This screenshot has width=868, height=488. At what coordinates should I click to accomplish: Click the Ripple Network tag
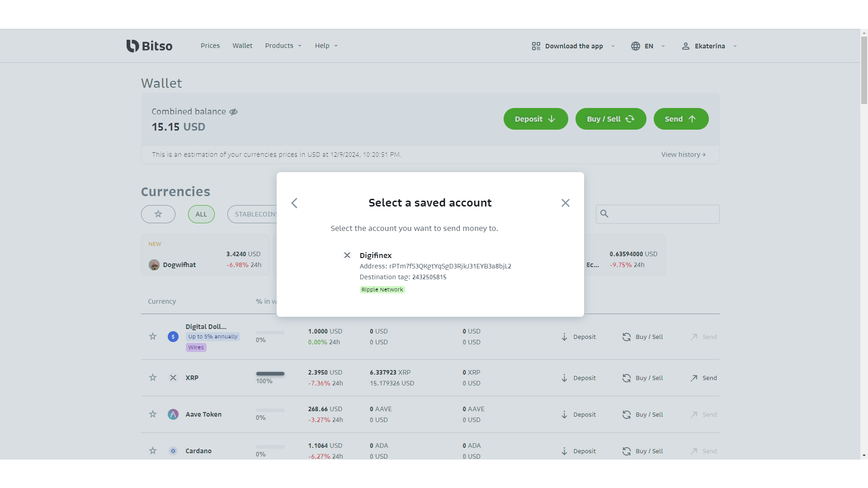[382, 290]
